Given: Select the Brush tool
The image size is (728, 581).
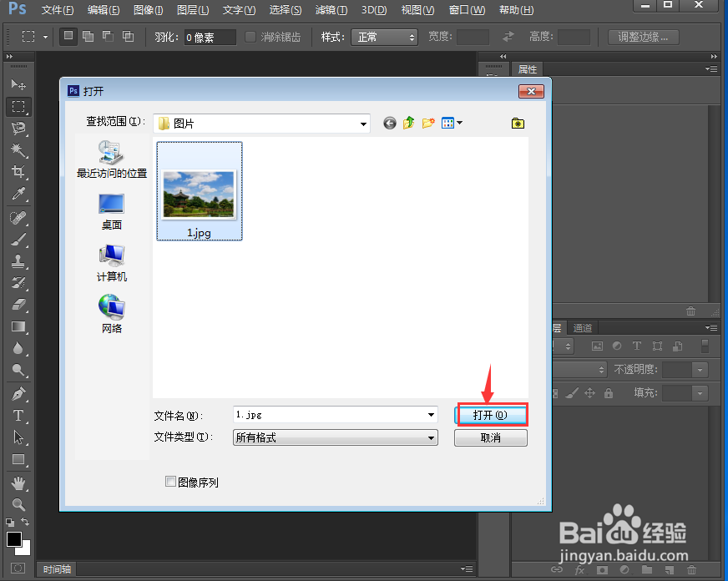Looking at the screenshot, I should tap(18, 240).
